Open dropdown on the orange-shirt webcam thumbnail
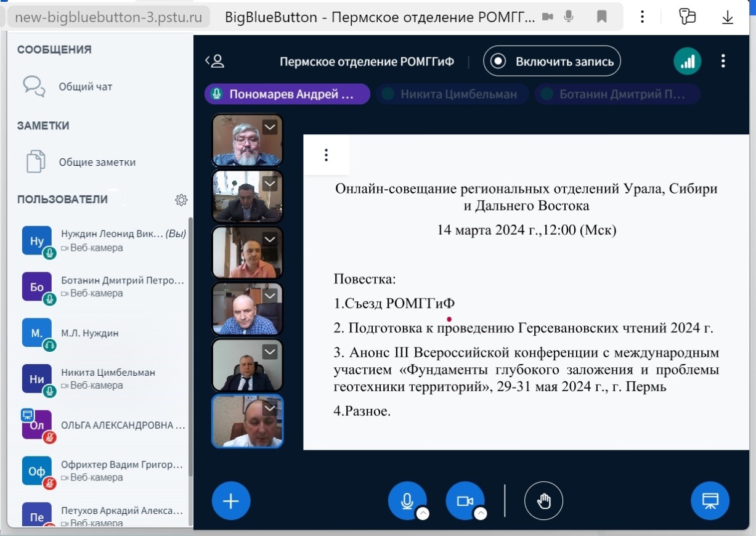The height and width of the screenshot is (536, 756). [270, 240]
